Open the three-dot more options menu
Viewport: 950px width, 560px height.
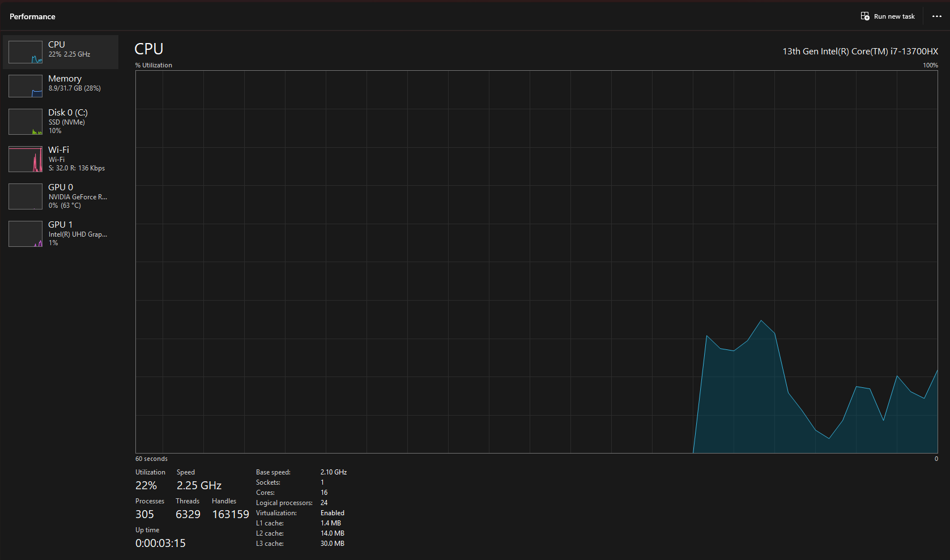click(x=937, y=16)
